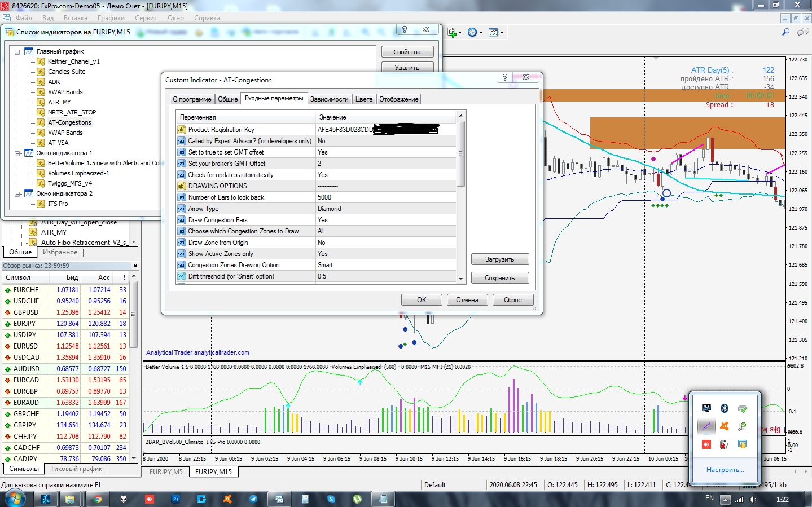Open the search magnifier icon
The width and height of the screenshot is (812, 507).
(x=785, y=32)
